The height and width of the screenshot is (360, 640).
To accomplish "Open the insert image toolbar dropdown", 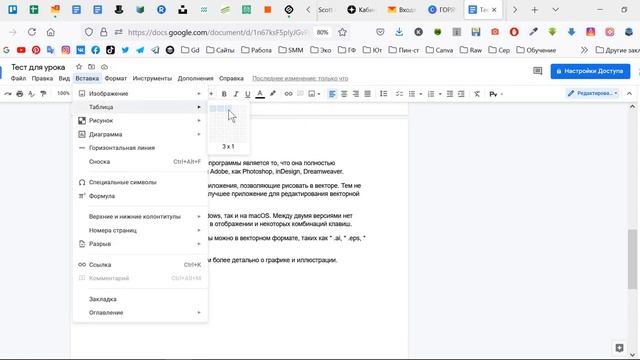I will (x=314, y=94).
